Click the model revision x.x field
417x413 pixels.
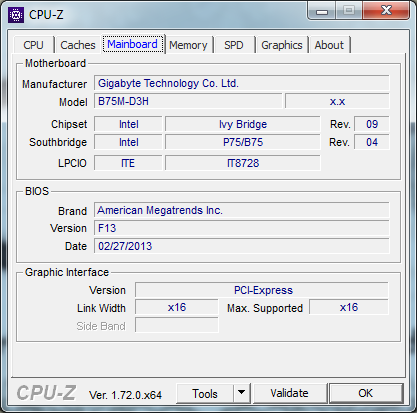tap(337, 101)
